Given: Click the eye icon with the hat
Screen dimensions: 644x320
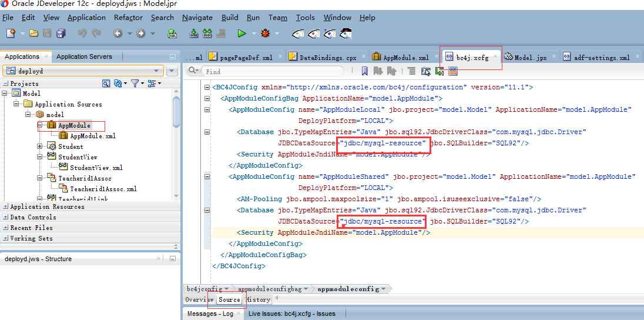Looking at the screenshot, I should tap(346, 34).
